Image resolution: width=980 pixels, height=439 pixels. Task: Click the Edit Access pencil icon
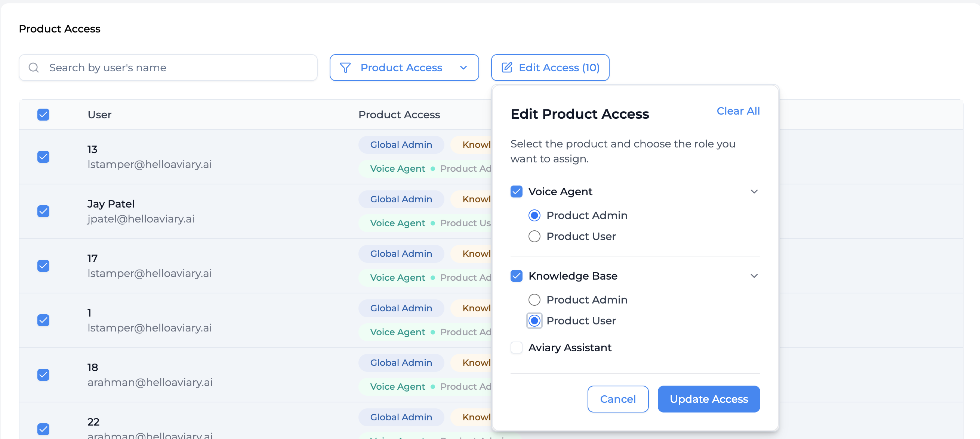click(x=507, y=68)
